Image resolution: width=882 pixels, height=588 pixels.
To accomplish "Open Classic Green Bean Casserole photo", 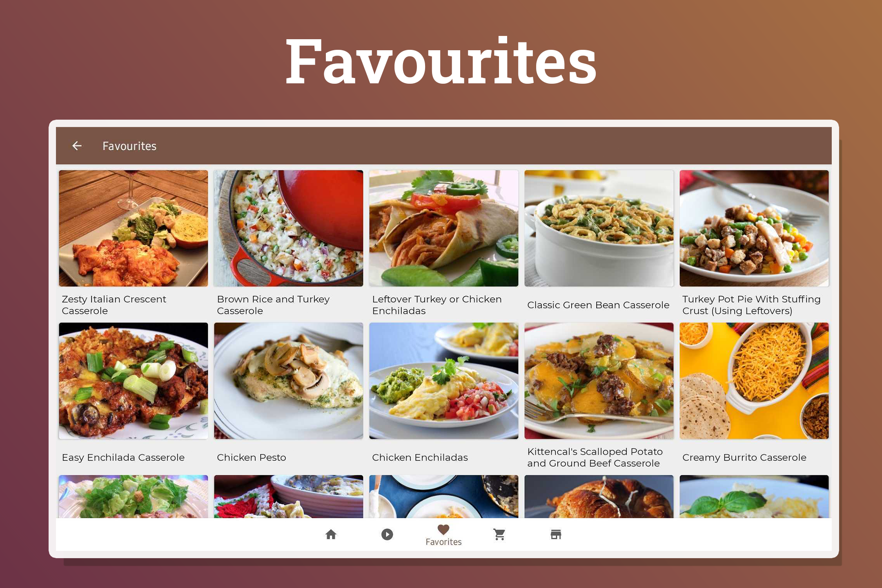I will point(599,228).
